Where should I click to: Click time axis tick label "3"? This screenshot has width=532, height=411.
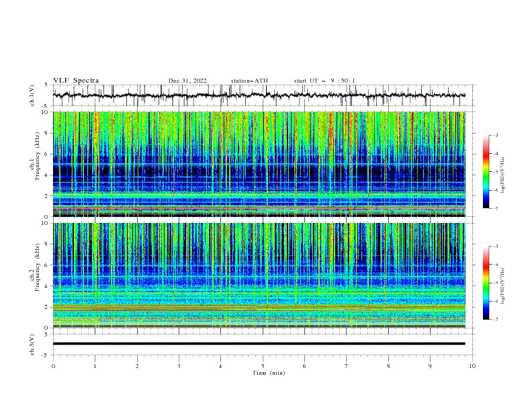179,366
